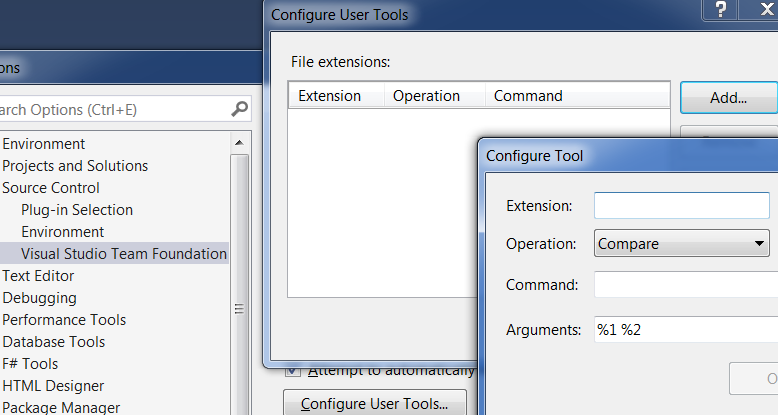The height and width of the screenshot is (415, 778).
Task: Select Debugging options category
Action: click(39, 298)
